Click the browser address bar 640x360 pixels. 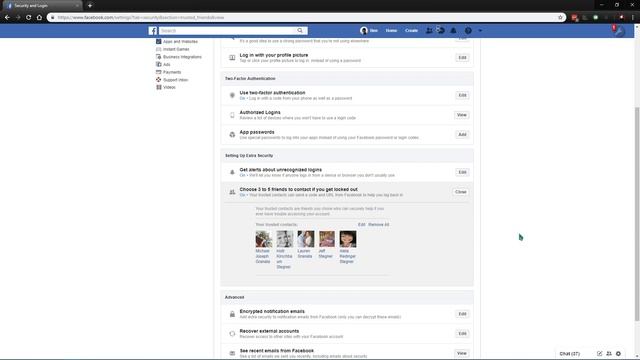306,18
